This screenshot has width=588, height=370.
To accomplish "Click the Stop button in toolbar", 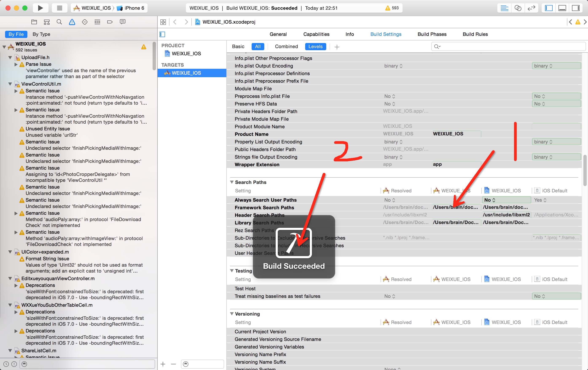I will (x=59, y=8).
